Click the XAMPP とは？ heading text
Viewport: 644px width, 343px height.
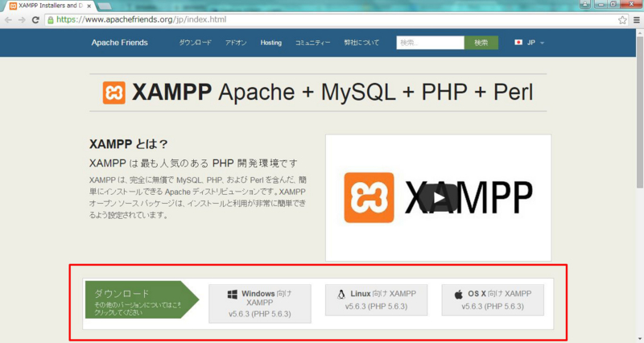[129, 144]
